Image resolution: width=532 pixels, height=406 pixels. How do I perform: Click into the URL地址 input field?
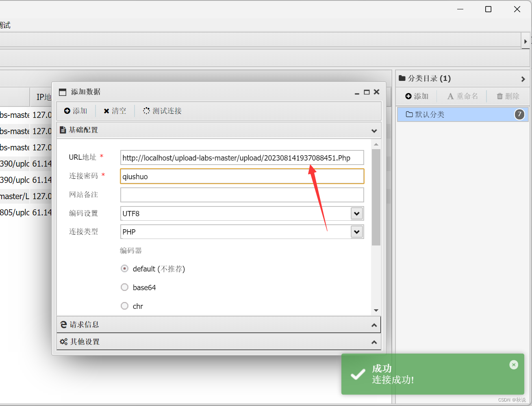(242, 158)
